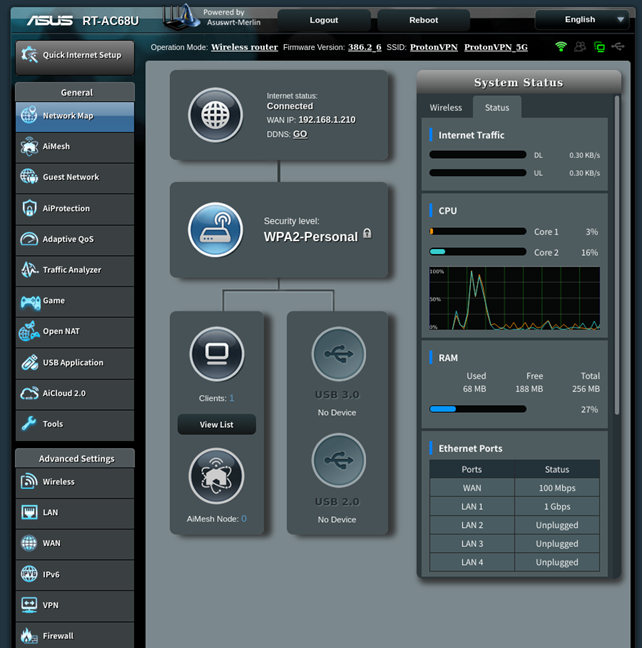Click the AiMesh Node house icon
This screenshot has width=642, height=648.
click(216, 476)
